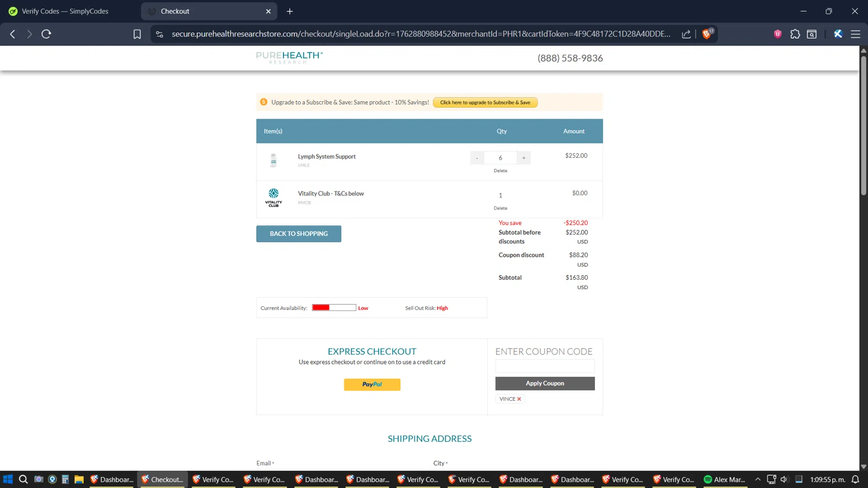The width and height of the screenshot is (868, 488).
Task: Switch to Verify Codes — SimplyCodes tab
Action: 65,11
